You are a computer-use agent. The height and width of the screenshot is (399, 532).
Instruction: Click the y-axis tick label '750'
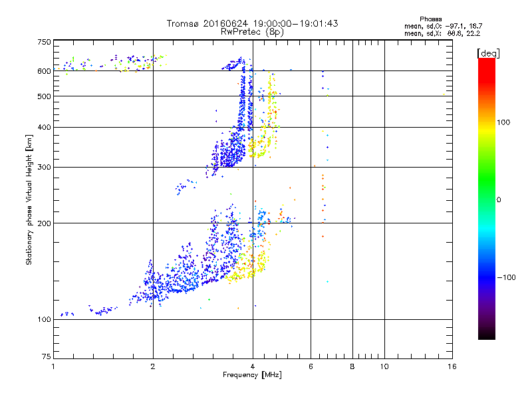[45, 42]
